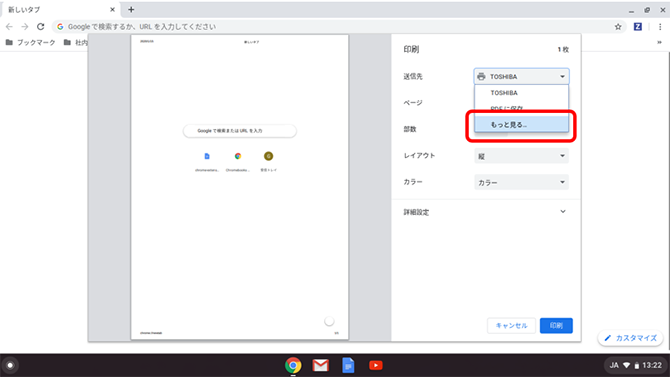Open Chrome three-dot menu
670x377 pixels.
coord(660,27)
